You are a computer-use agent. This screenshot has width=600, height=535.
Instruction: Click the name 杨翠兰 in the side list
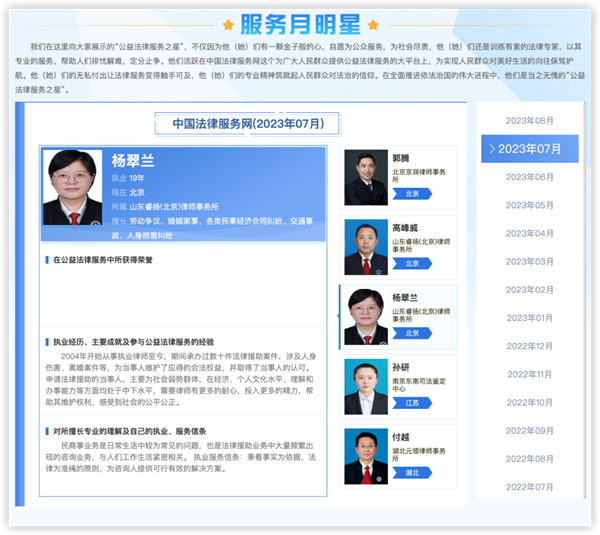pyautogui.click(x=405, y=298)
